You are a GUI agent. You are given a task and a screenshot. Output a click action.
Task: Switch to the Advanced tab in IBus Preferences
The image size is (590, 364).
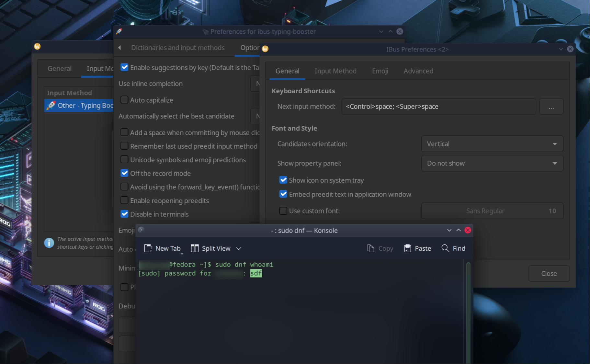418,71
